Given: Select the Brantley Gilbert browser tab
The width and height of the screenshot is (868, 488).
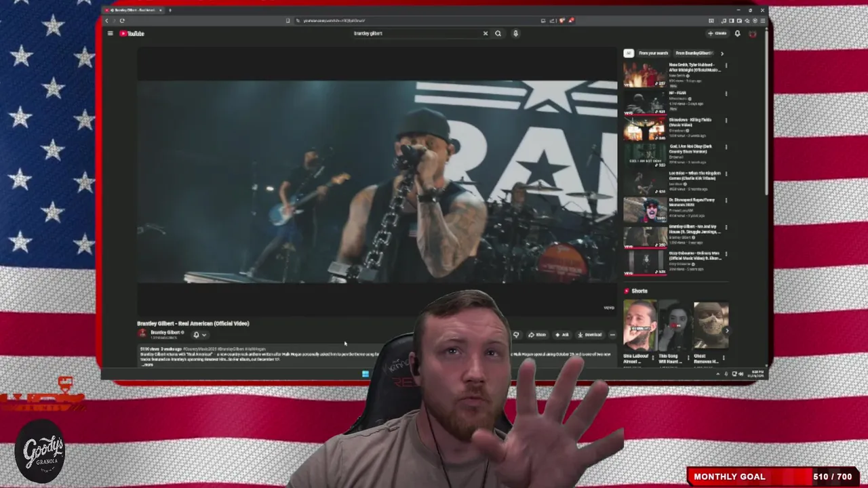Looking at the screenshot, I should (x=132, y=10).
